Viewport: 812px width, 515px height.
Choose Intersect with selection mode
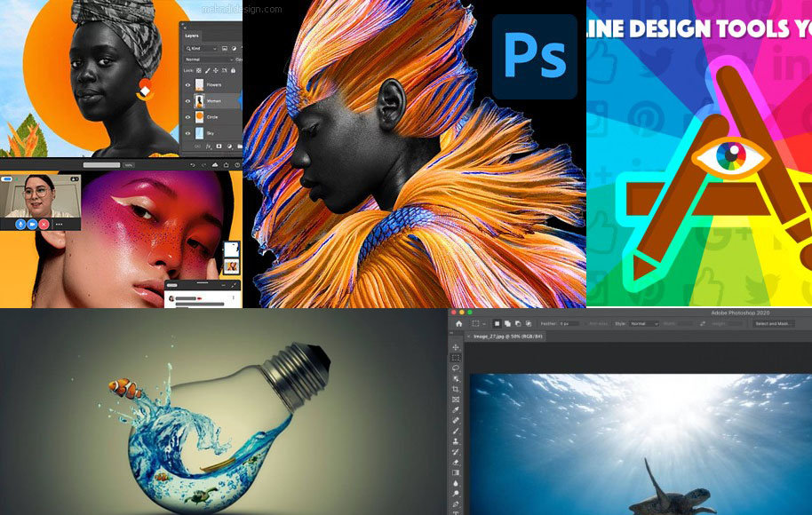click(x=529, y=323)
